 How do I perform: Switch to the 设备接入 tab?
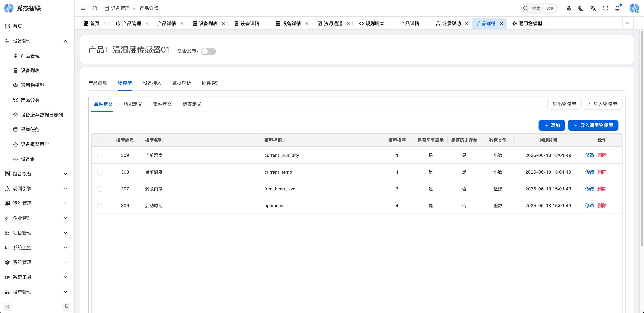tap(152, 83)
